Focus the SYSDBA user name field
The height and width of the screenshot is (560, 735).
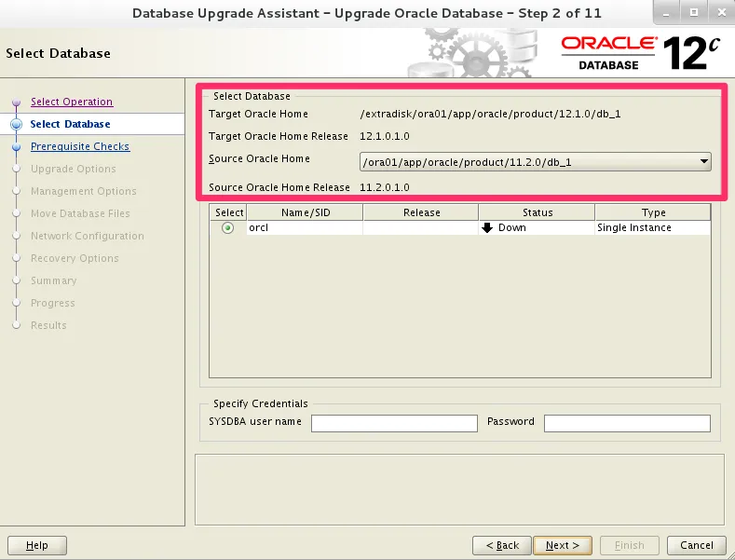pyautogui.click(x=393, y=423)
